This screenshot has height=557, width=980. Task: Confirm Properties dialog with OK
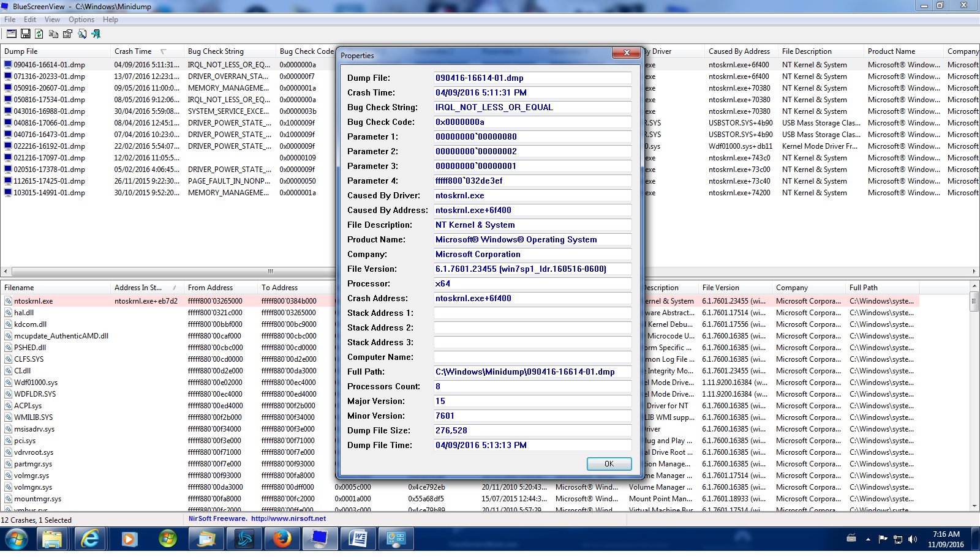tap(609, 464)
